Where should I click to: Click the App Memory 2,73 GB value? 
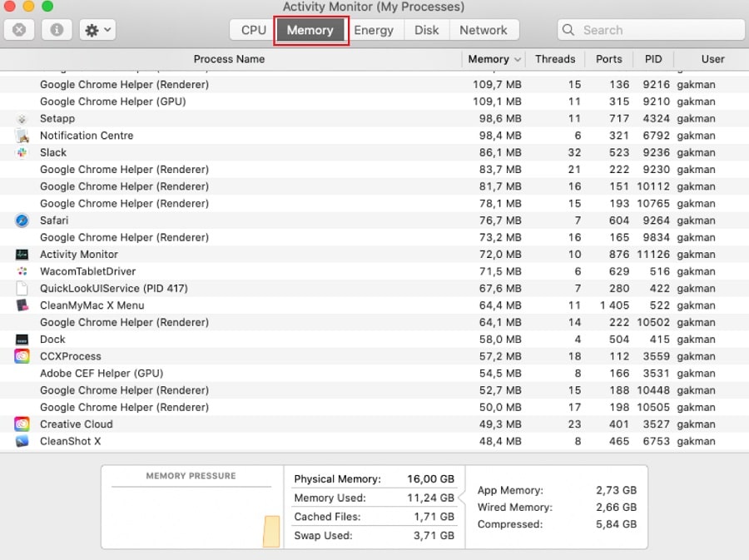coord(616,490)
